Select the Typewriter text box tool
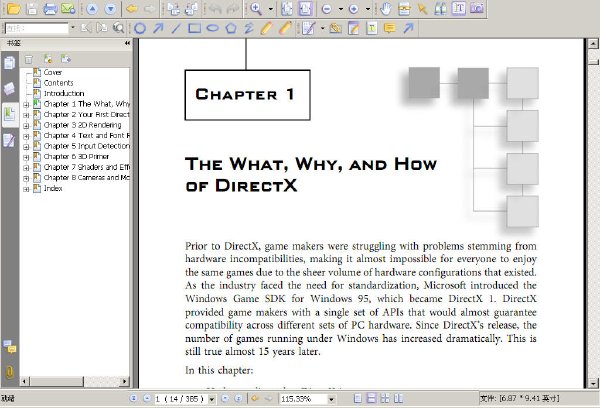The height and width of the screenshot is (408, 600). 372,28
